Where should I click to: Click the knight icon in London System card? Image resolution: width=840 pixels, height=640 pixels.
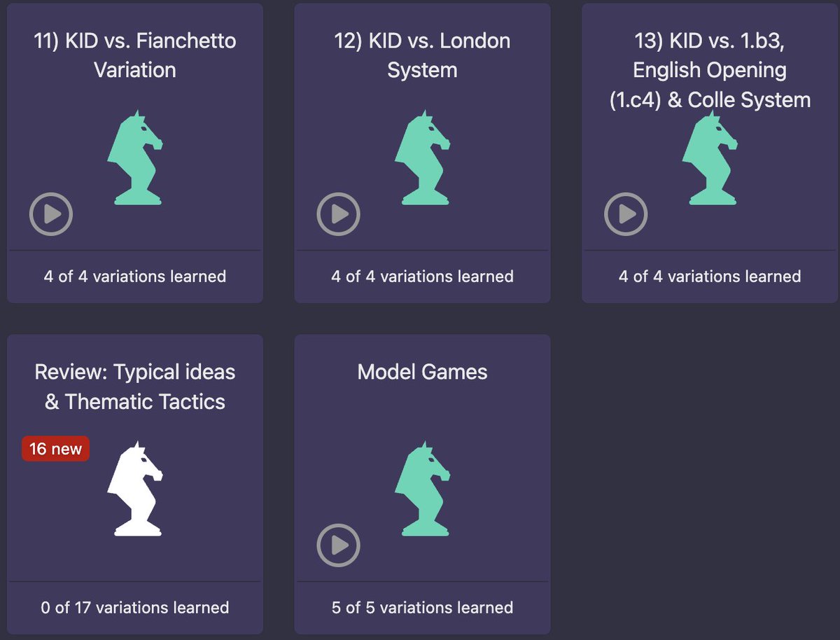[423, 158]
